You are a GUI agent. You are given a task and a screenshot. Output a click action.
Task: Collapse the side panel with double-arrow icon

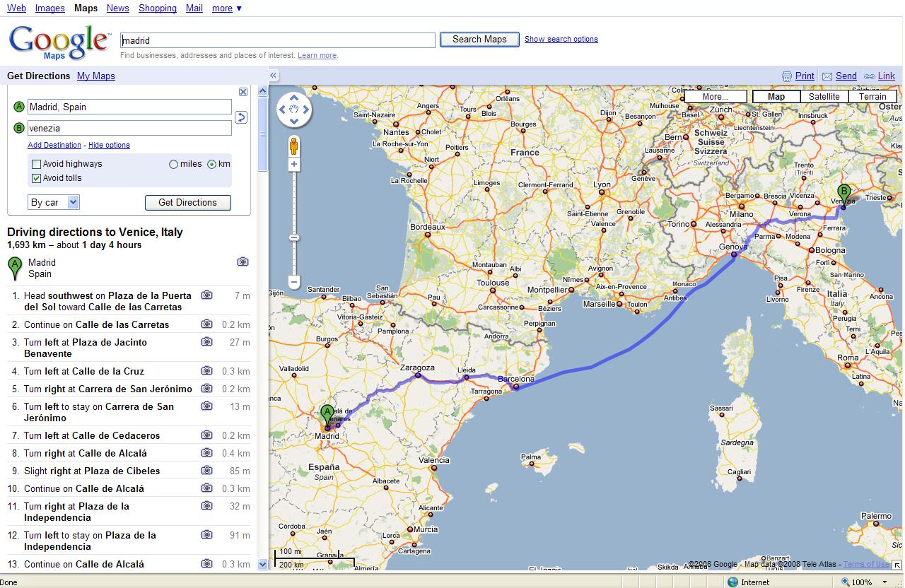point(274,76)
